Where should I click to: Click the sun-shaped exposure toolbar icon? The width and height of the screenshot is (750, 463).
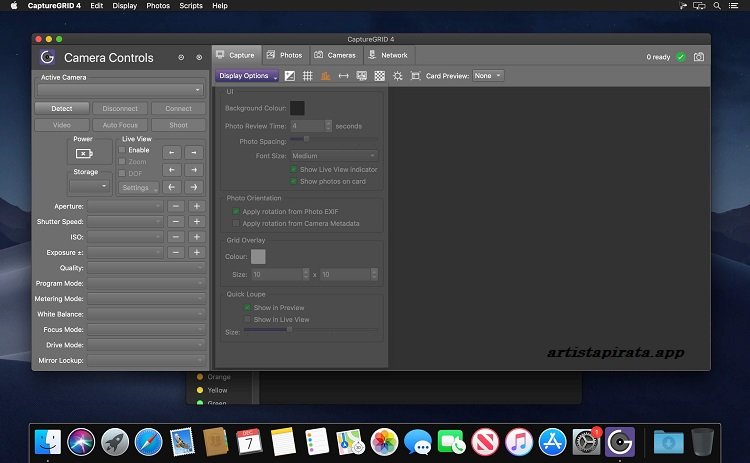(x=398, y=76)
